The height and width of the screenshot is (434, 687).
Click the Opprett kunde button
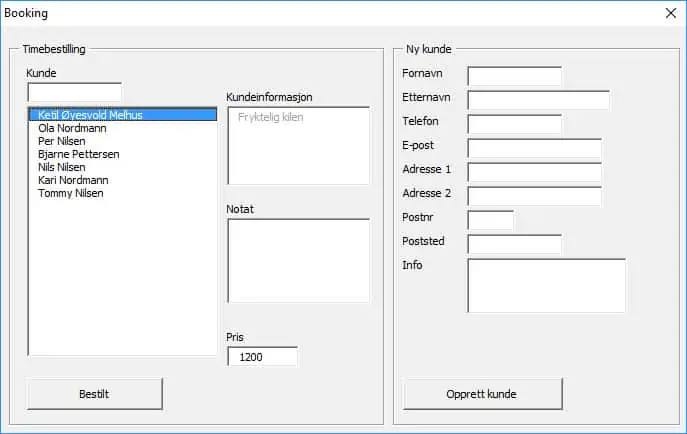482,394
